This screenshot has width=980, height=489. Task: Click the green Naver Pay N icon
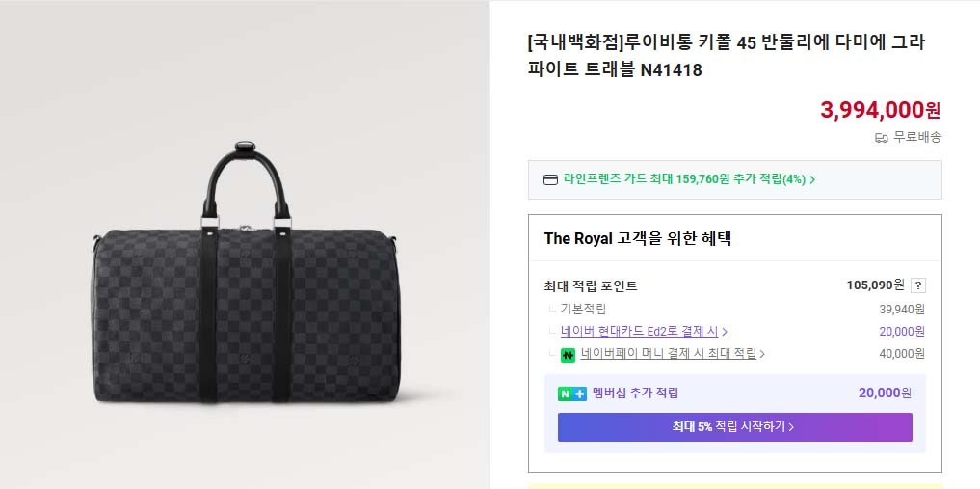(x=569, y=354)
